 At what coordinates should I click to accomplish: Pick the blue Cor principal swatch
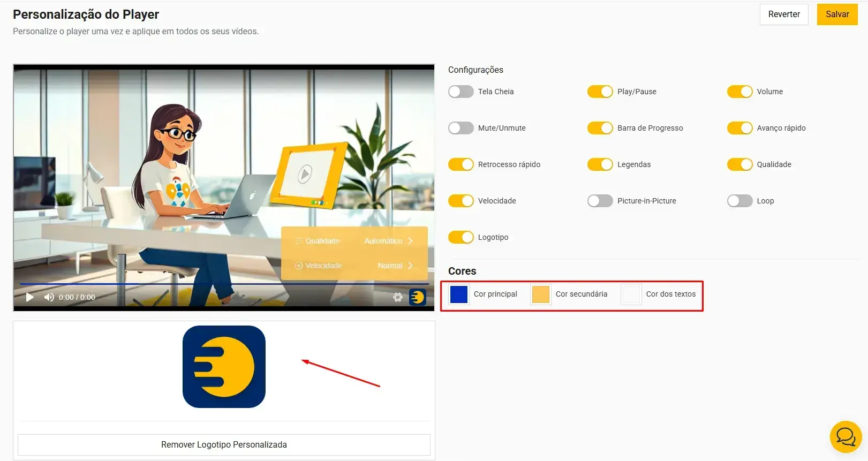point(459,294)
